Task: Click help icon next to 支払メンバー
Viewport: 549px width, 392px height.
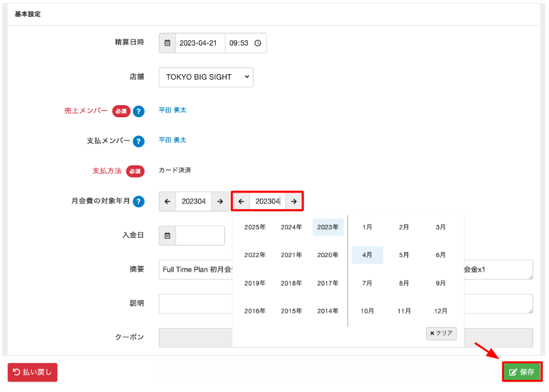Action: coord(139,141)
